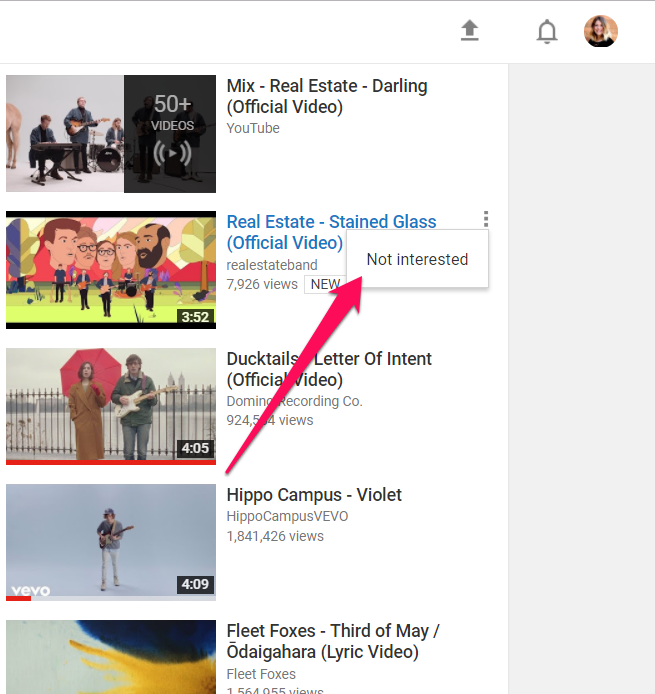Open the Ducktails - Letter Of Intent title
This screenshot has width=655, height=694.
pos(329,369)
